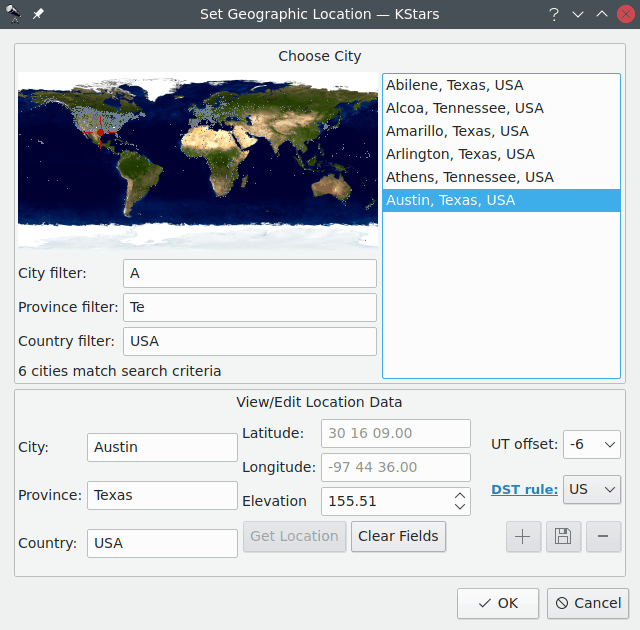Choose Athens, Tennessee, USA from list
640x630 pixels.
469,177
